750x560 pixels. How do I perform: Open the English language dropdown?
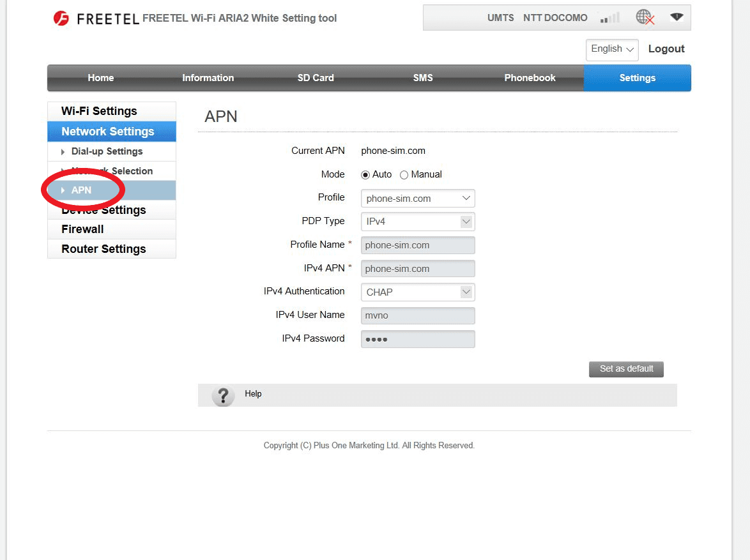[612, 49]
